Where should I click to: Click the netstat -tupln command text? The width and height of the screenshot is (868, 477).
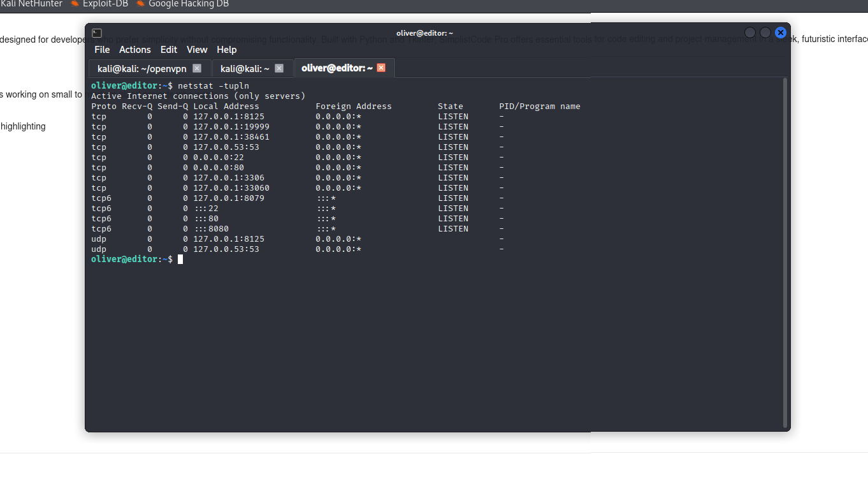tap(213, 86)
